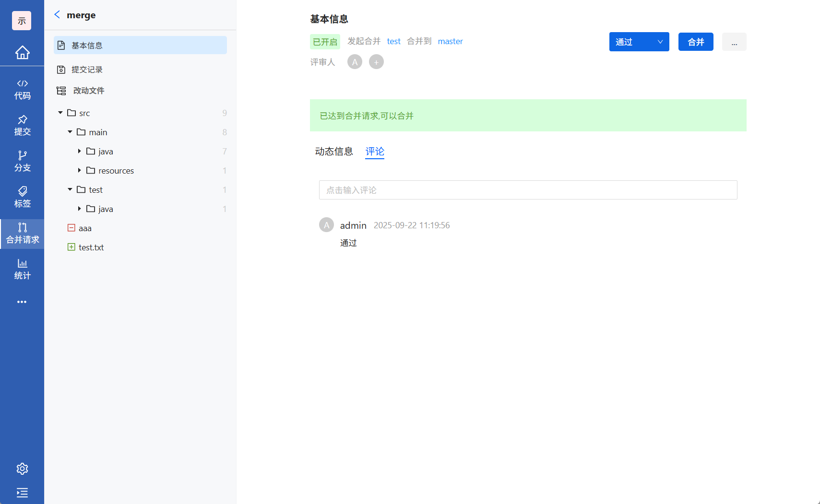The width and height of the screenshot is (820, 504).
Task: Open the 代码 (Code) section in sidebar
Action: (22, 89)
